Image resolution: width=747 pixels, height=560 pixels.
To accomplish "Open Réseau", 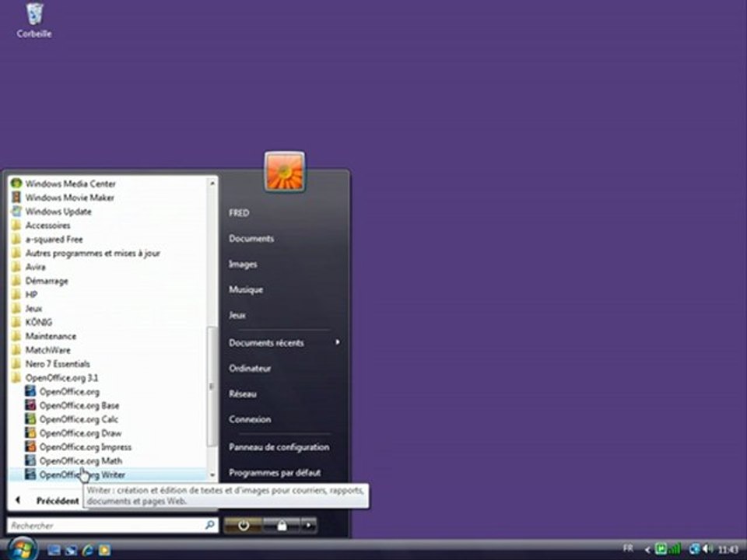I will click(x=243, y=394).
